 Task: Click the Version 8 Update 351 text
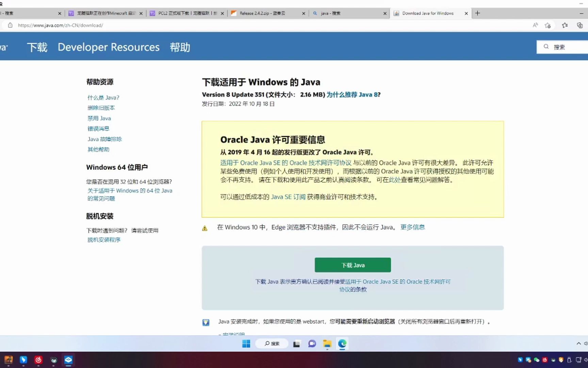(x=233, y=94)
